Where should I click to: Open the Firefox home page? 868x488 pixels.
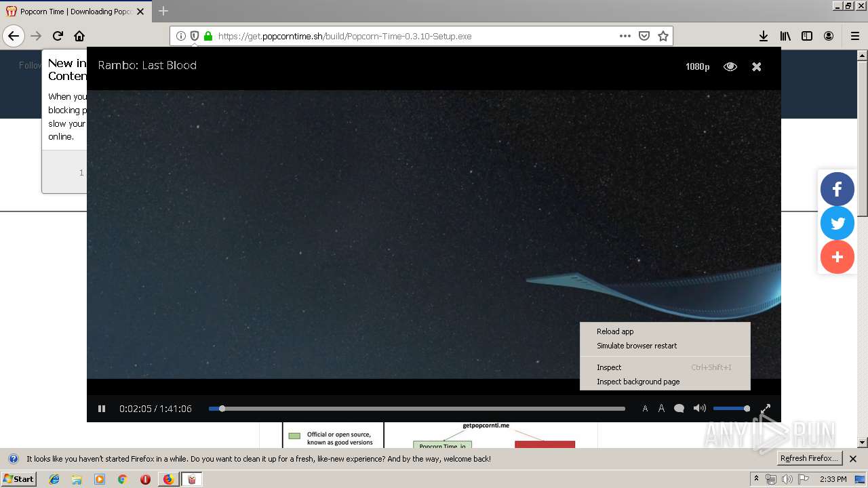pyautogui.click(x=79, y=36)
